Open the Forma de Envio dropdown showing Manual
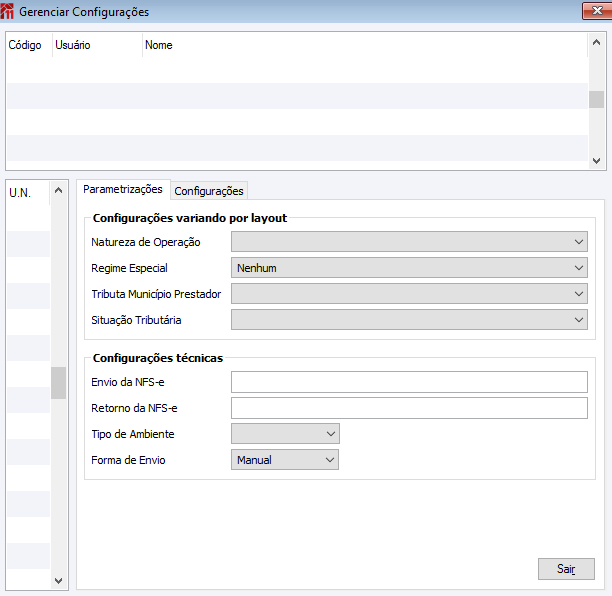This screenshot has width=612, height=596. pyautogui.click(x=285, y=460)
